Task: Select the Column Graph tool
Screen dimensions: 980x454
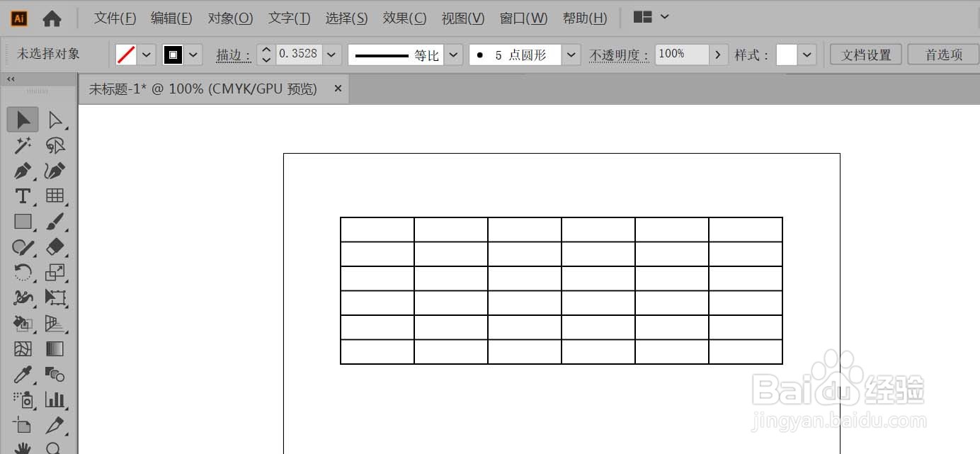Action: point(55,400)
